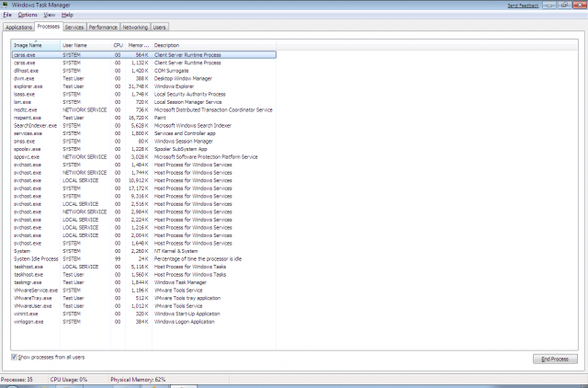Select the smss.exe process row
This screenshot has width=588, height=388.
(x=144, y=141)
